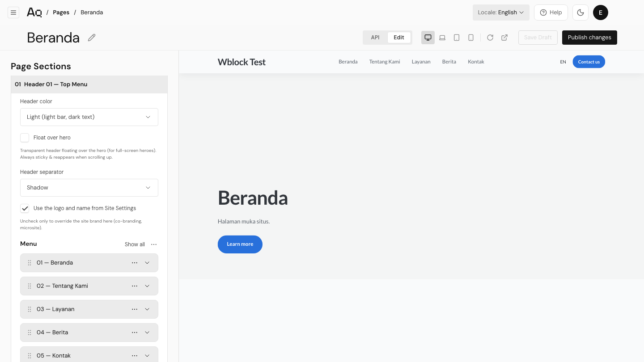644x362 pixels.
Task: Switch preview to laptop view
Action: (x=442, y=38)
